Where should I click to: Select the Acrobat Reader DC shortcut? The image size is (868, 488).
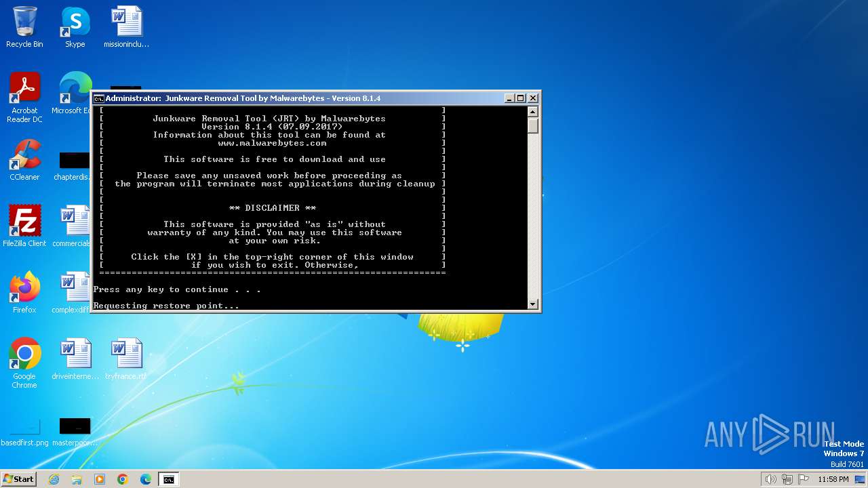coord(24,98)
